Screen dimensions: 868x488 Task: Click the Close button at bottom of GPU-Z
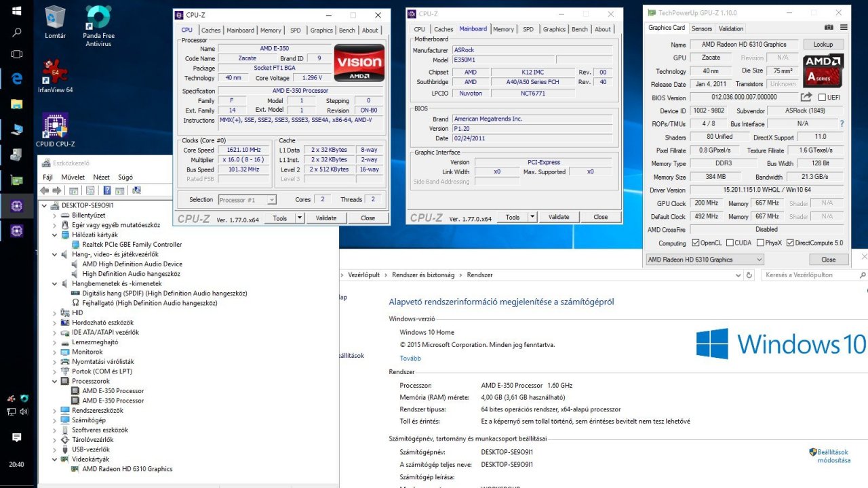[829, 260]
